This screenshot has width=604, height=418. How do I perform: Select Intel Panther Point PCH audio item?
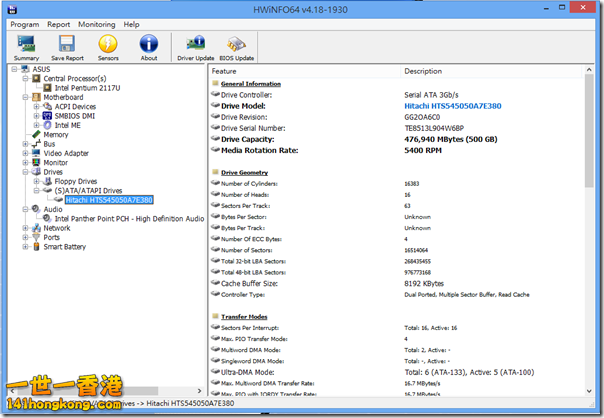pos(129,219)
